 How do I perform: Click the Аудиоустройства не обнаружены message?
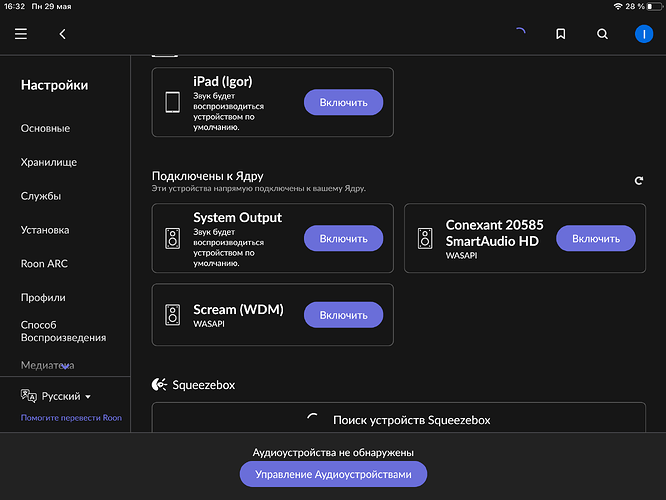point(333,452)
